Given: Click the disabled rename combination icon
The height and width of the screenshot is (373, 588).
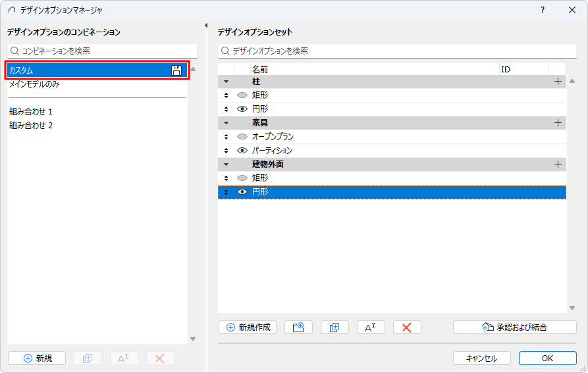Looking at the screenshot, I should pyautogui.click(x=124, y=359).
